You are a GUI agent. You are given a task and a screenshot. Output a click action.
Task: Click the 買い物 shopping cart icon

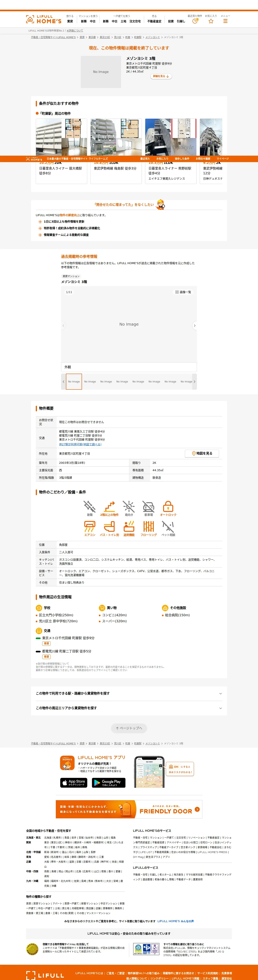click(x=102, y=608)
